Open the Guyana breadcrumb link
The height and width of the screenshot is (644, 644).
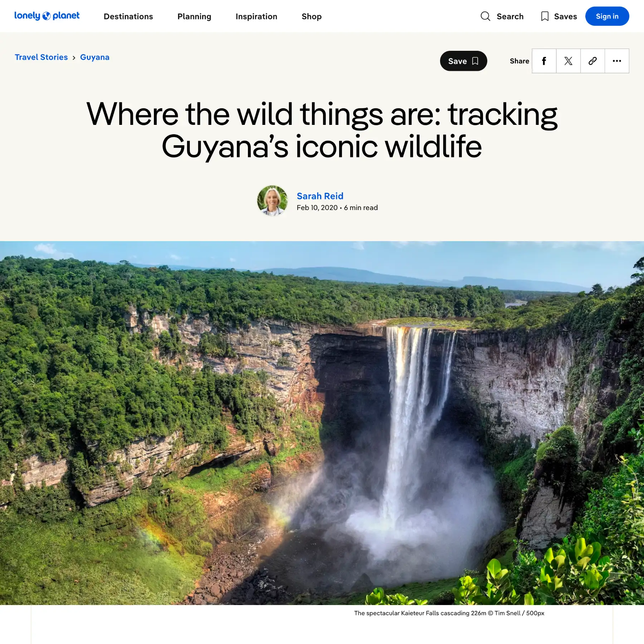[x=94, y=57]
